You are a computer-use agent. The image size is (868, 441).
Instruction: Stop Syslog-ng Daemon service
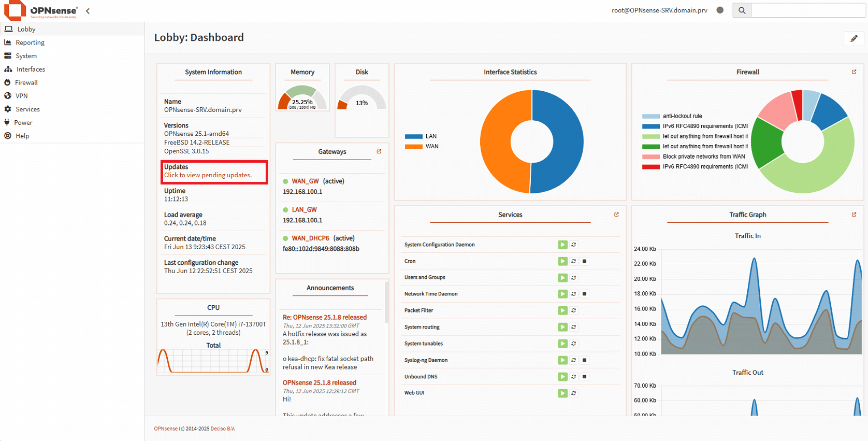(585, 360)
